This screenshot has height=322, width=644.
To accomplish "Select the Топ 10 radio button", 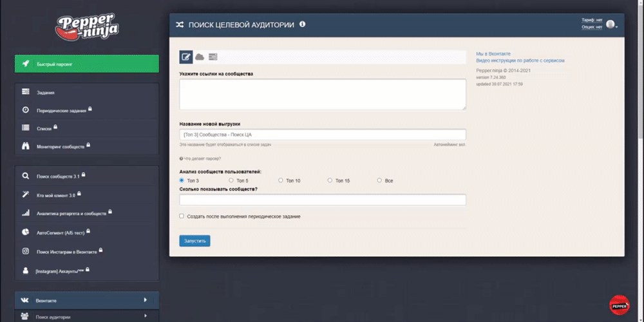I will [281, 180].
